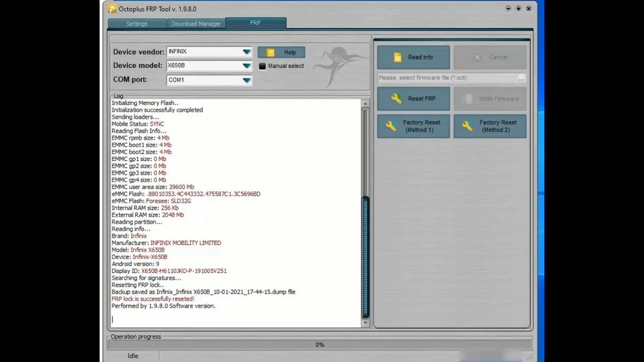Click 'Performed by 1.9.8.0 Software version.' line

coord(164,306)
